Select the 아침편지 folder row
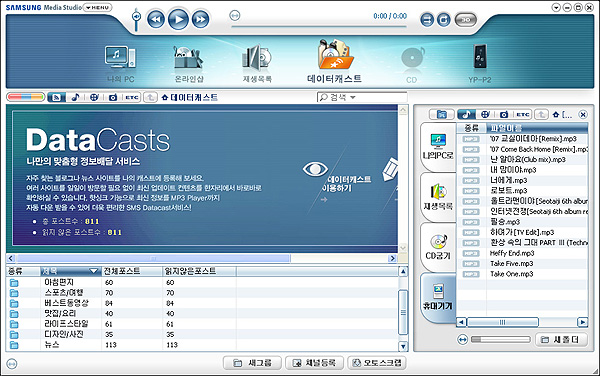The width and height of the screenshot is (600, 376). point(202,282)
